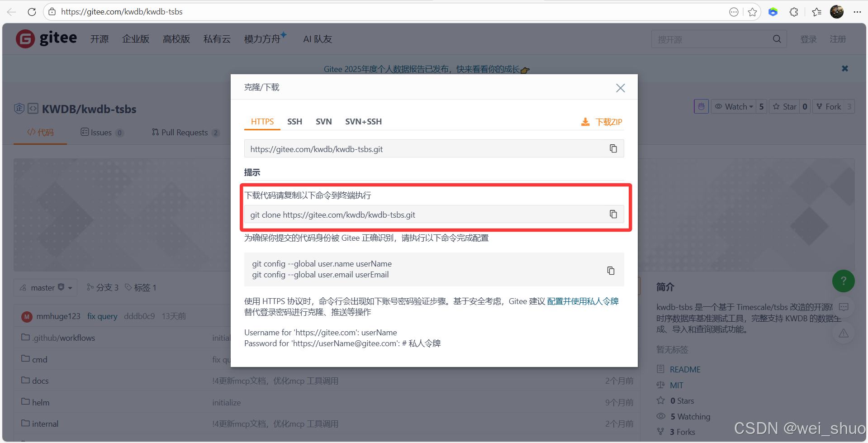Copy the git clone command

[613, 214]
